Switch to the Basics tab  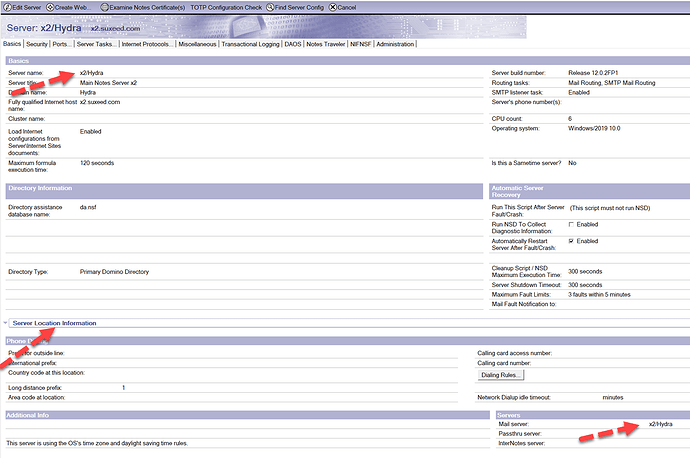(12, 44)
